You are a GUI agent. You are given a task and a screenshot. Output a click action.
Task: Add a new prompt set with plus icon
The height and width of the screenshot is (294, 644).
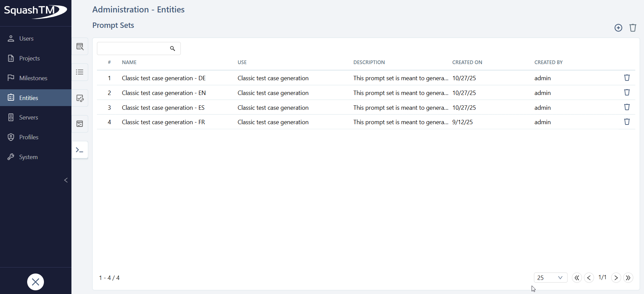pyautogui.click(x=618, y=28)
